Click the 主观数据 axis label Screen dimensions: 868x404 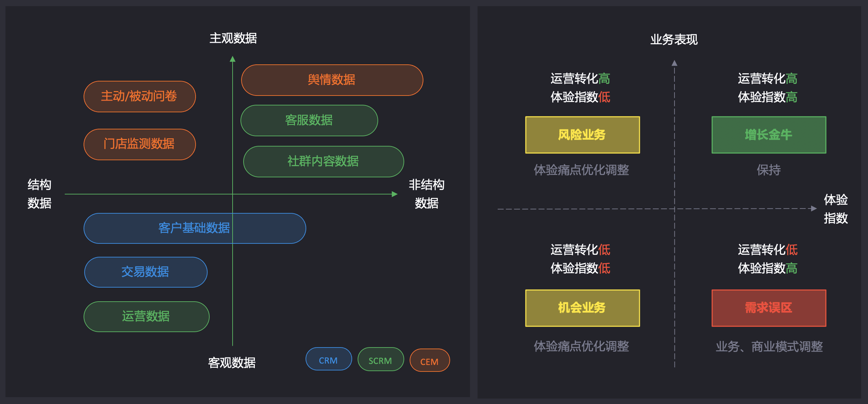[x=233, y=38]
